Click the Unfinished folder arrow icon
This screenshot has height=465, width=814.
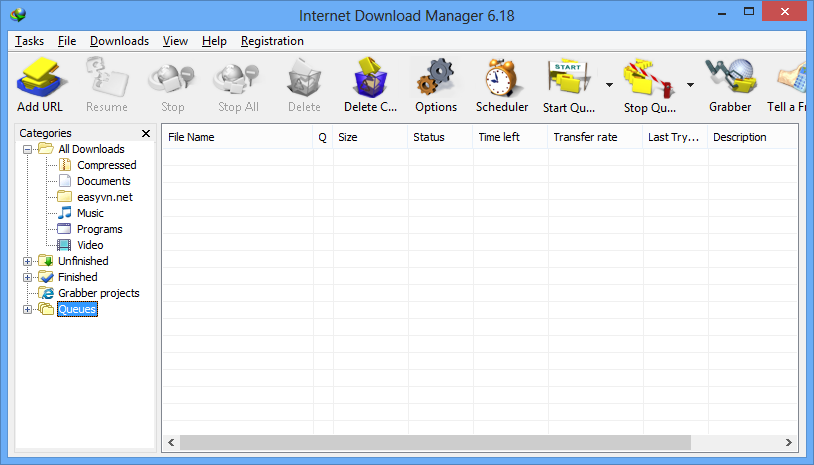(x=46, y=261)
